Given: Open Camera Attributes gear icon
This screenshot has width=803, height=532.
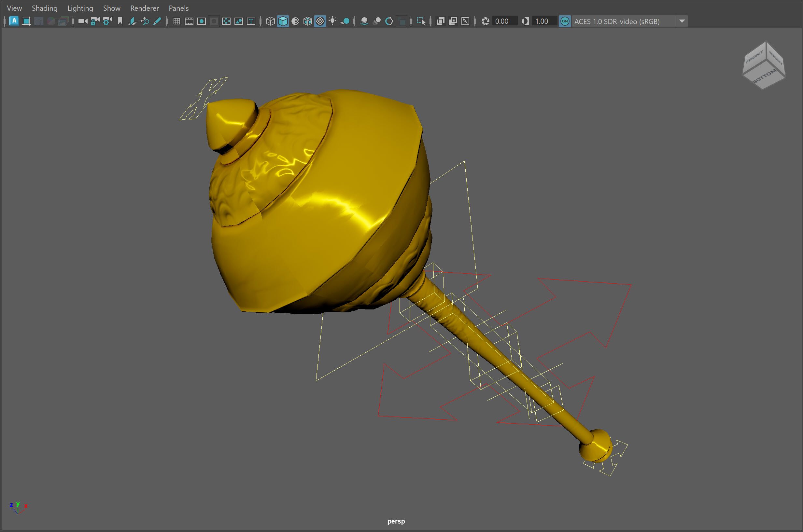Looking at the screenshot, I should [x=108, y=21].
